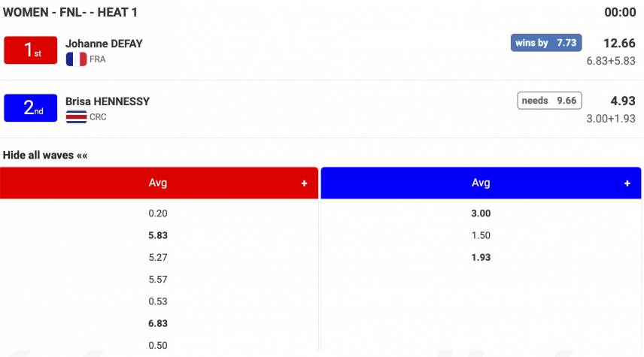
Task: Expand blue Avg column with plus icon
Action: (627, 183)
